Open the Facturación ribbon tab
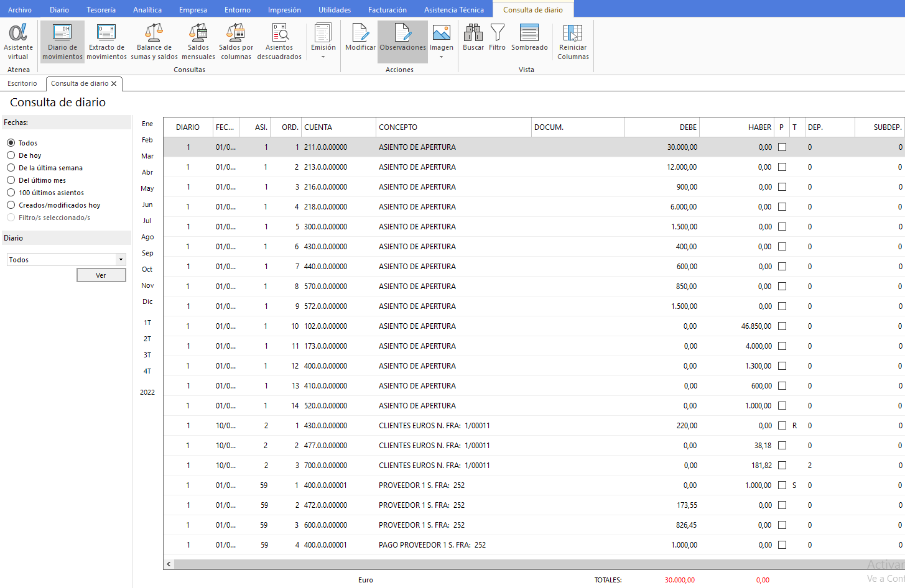The image size is (905, 588). tap(388, 10)
